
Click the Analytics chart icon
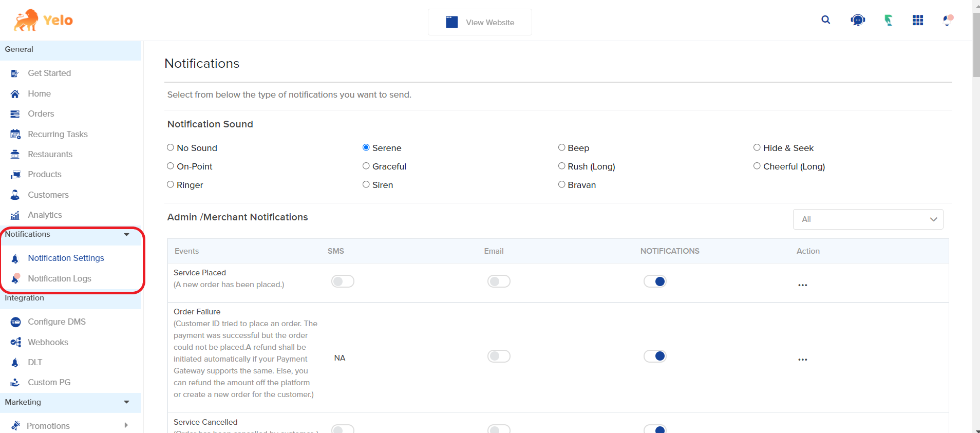click(x=15, y=215)
